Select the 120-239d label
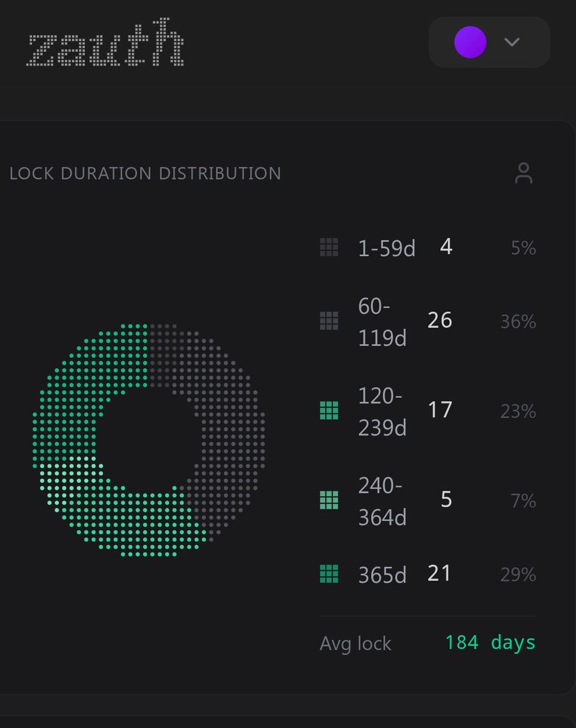The image size is (576, 728). [382, 412]
